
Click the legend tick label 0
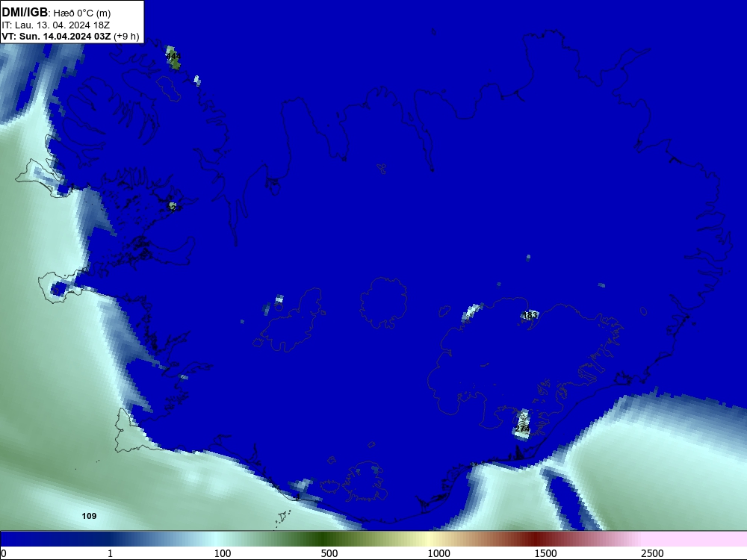(x=4, y=553)
